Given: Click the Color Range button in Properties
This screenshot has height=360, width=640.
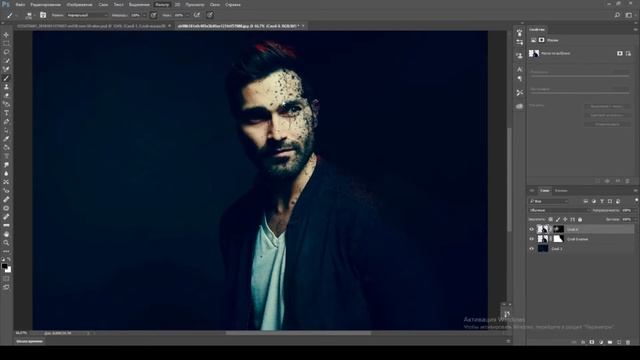Looking at the screenshot, I should click(607, 115).
